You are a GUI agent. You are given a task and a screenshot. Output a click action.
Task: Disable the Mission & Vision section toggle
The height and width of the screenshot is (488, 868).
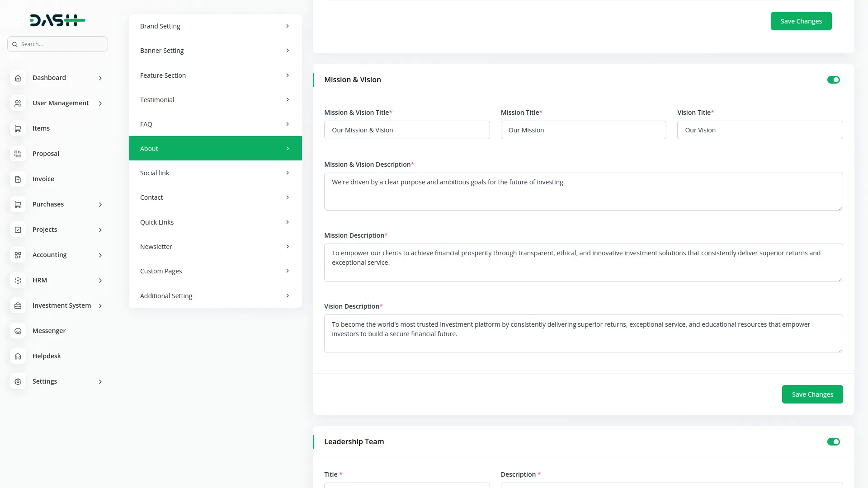click(x=833, y=80)
